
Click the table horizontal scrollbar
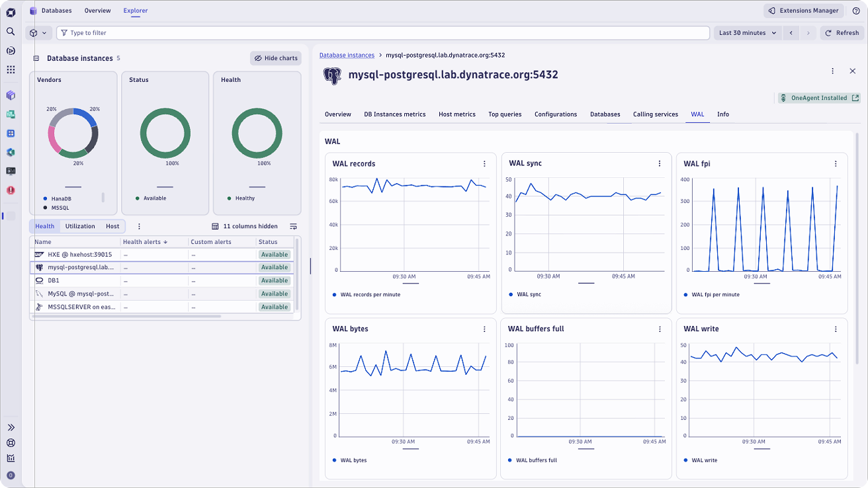[126, 316]
